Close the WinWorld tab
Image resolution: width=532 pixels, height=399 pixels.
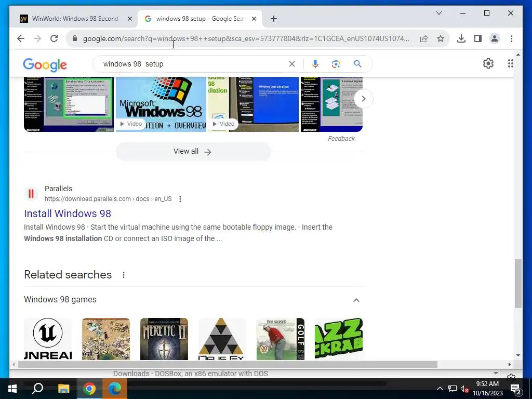[x=129, y=19]
